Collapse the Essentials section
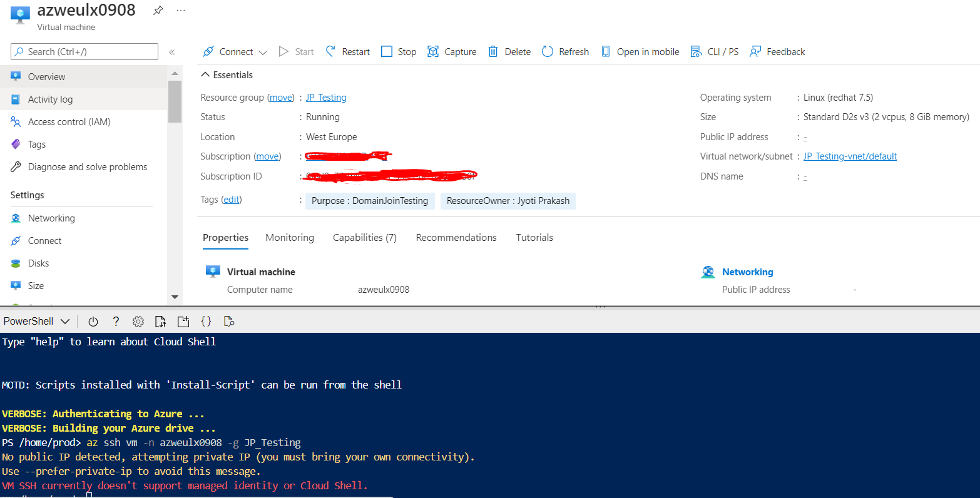 [x=205, y=74]
